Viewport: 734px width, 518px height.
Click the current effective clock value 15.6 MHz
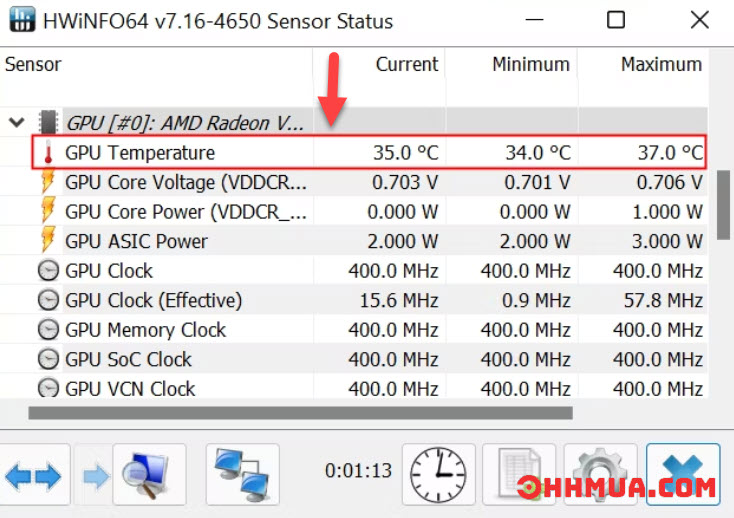[399, 300]
